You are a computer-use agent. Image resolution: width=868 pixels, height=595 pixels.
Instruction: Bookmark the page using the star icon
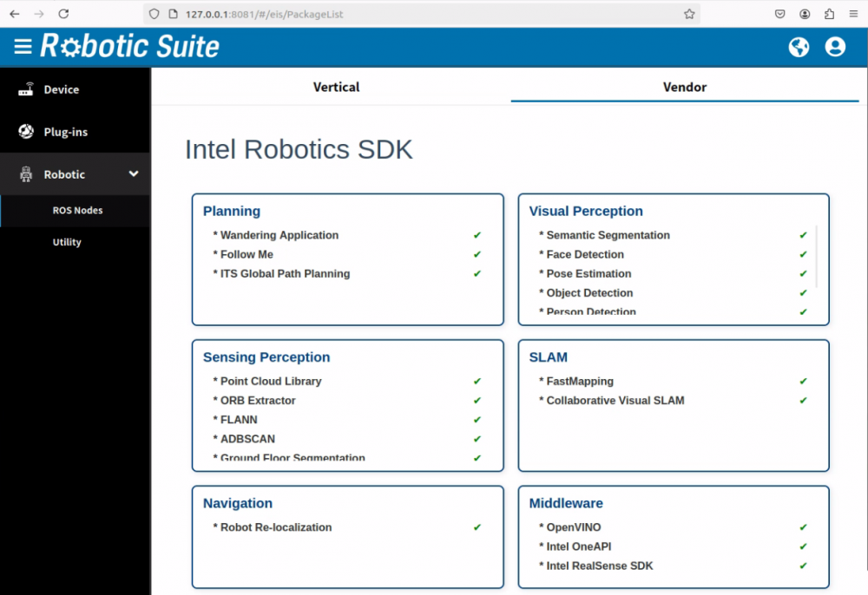tap(688, 14)
